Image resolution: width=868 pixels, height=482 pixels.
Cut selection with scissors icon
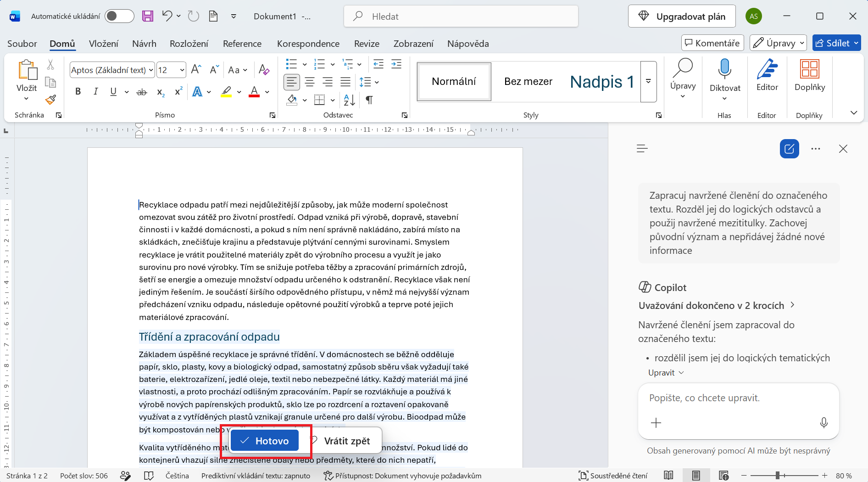(x=50, y=65)
